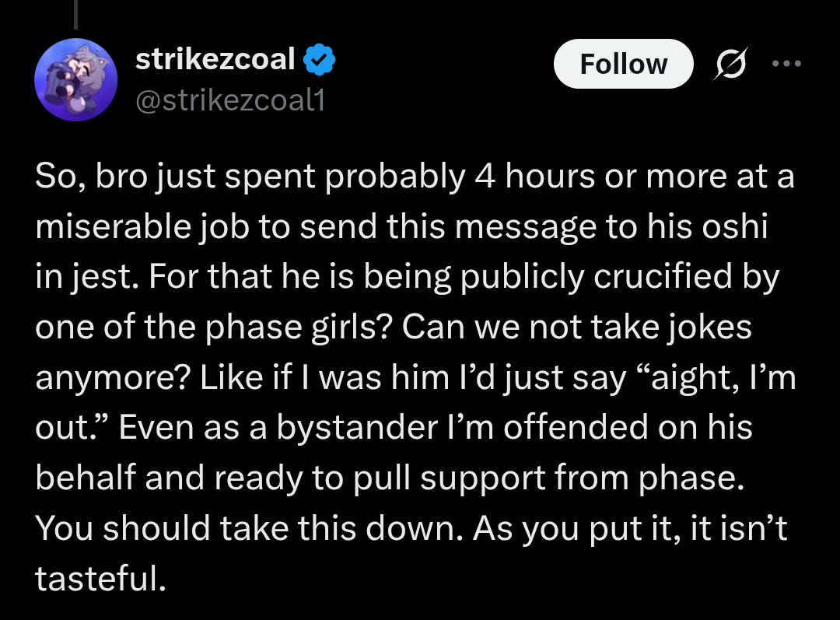Image resolution: width=840 pixels, height=620 pixels.
Task: Click the thread connector line above avatar
Action: 76,15
